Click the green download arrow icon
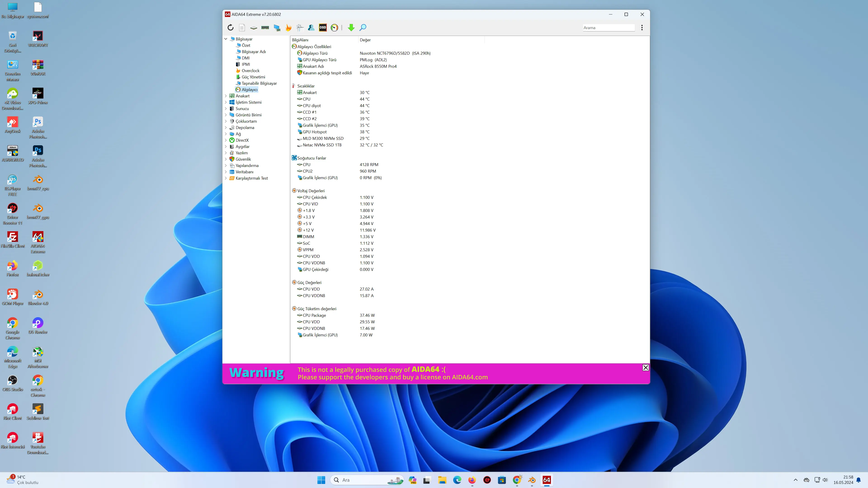868x488 pixels. [351, 28]
